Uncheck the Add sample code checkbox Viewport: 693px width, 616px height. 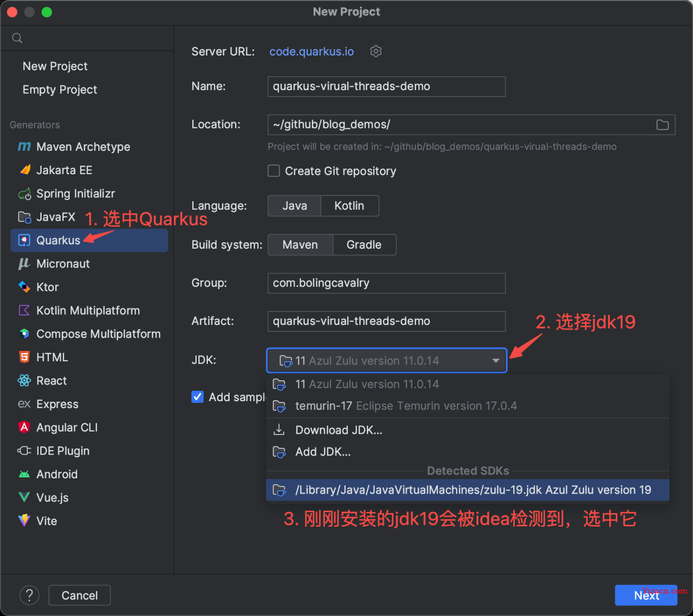pyautogui.click(x=198, y=397)
